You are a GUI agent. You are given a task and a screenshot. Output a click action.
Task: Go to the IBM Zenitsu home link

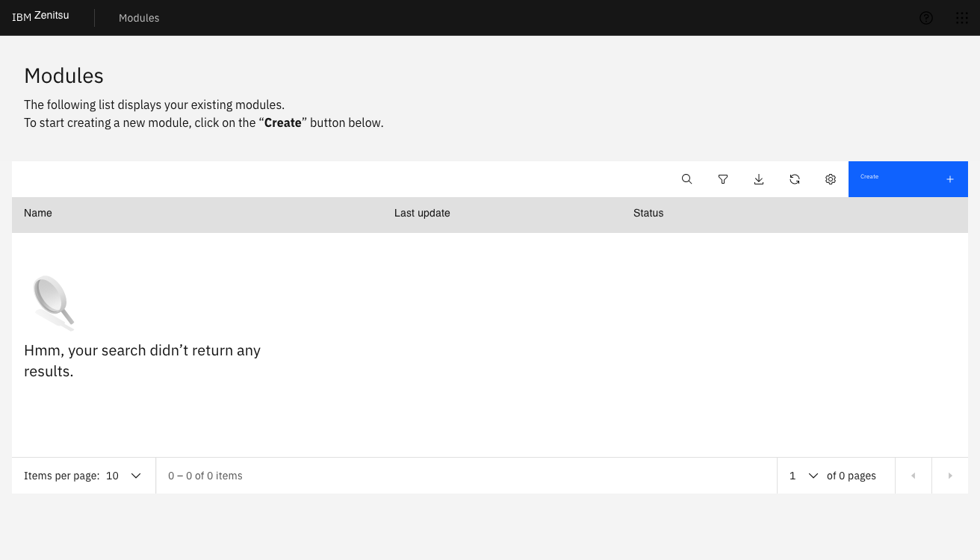(40, 16)
